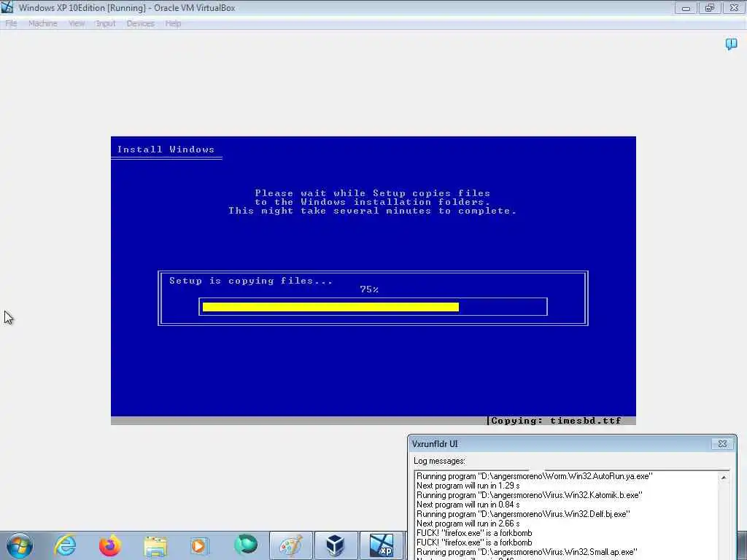Open the Input menu
The height and width of the screenshot is (560, 747).
point(105,23)
